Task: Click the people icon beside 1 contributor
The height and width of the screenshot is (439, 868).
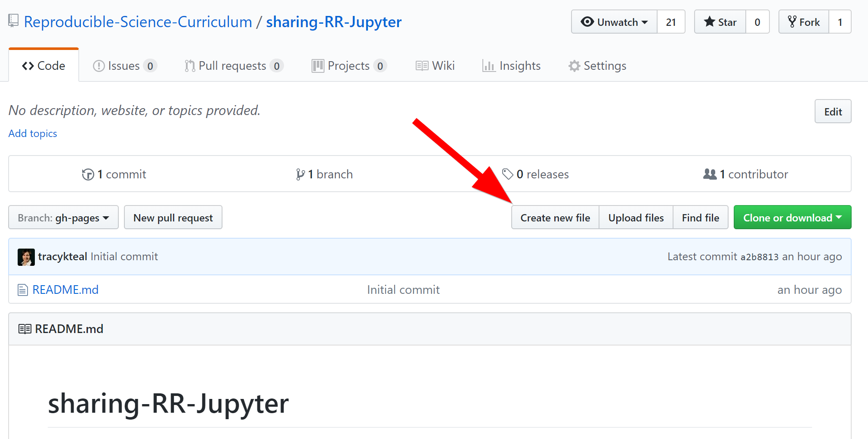Action: 710,174
